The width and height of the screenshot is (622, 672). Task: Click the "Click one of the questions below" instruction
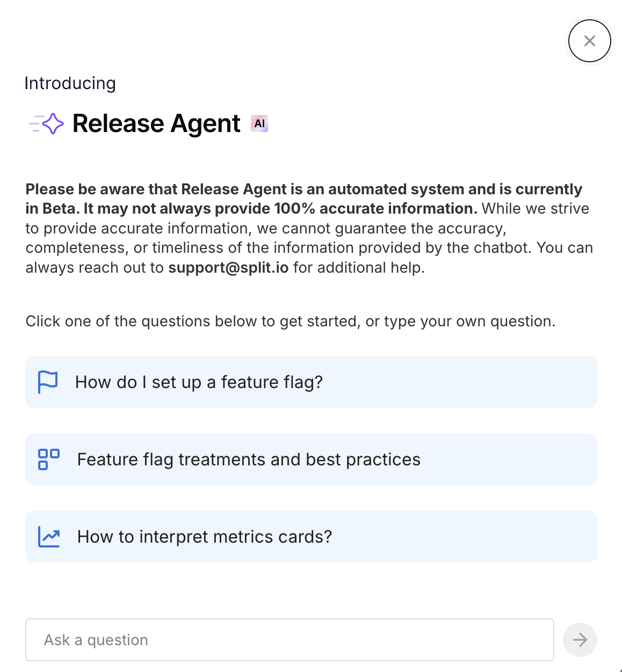click(290, 321)
